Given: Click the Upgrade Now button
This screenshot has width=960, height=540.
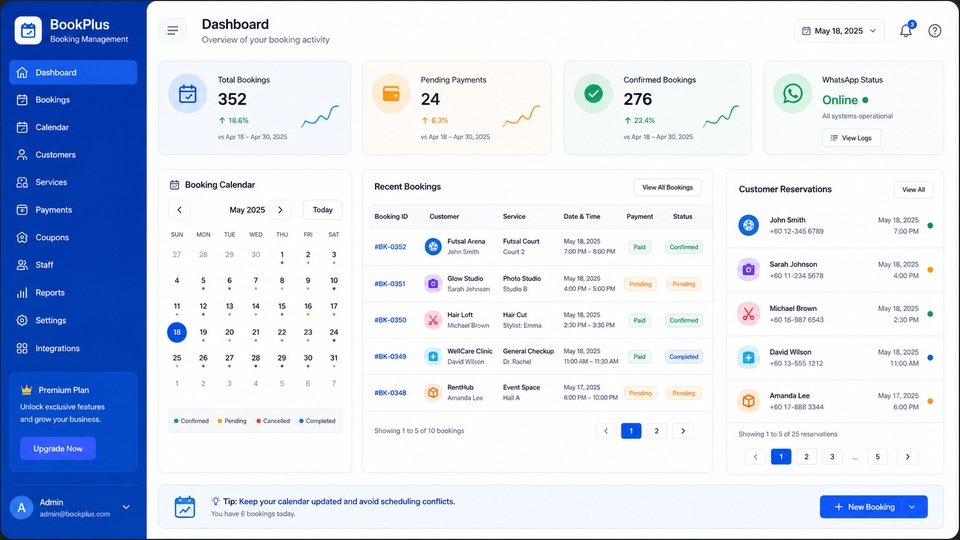Looking at the screenshot, I should tap(58, 449).
